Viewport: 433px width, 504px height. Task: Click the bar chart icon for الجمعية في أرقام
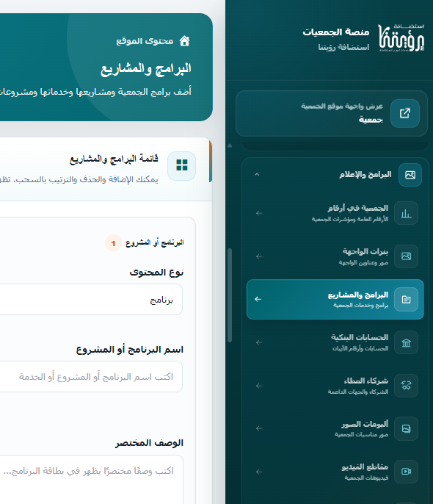(406, 213)
